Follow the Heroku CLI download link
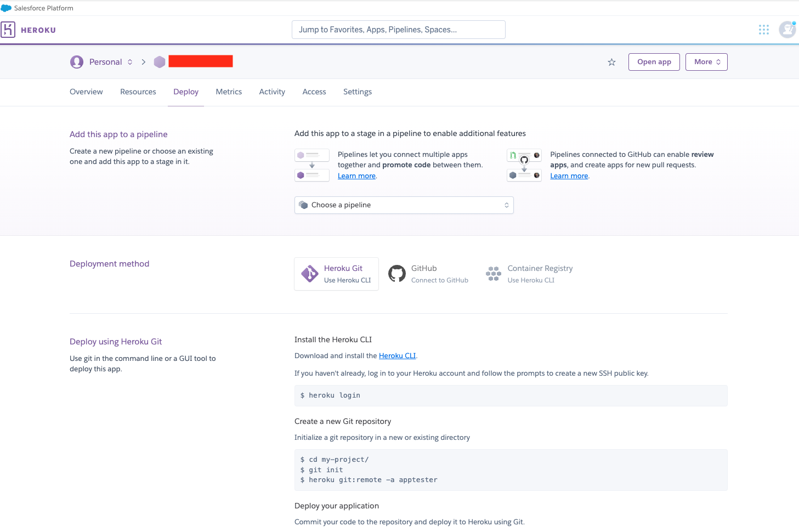 397,356
